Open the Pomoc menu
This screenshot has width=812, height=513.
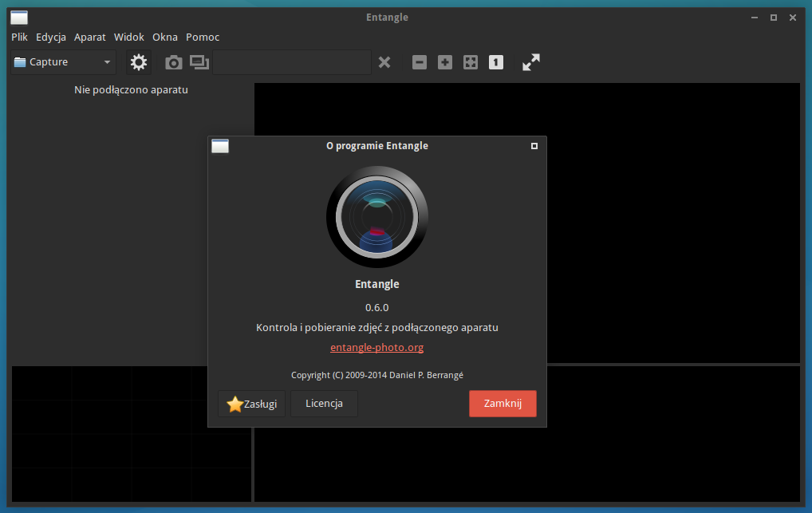coord(203,37)
